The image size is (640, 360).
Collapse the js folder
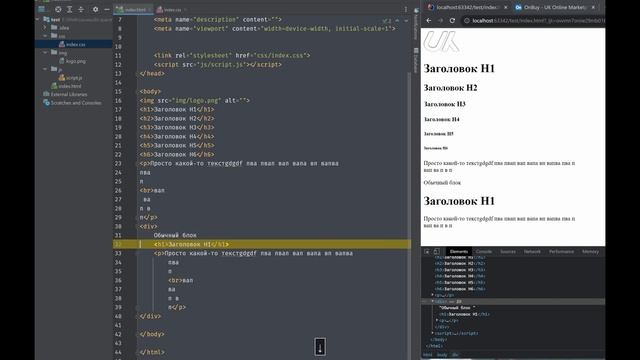point(45,69)
